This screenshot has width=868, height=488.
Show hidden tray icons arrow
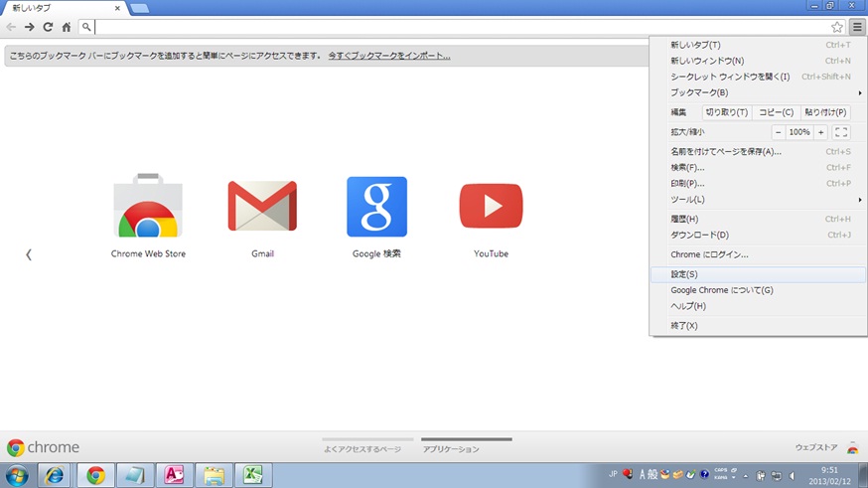746,476
